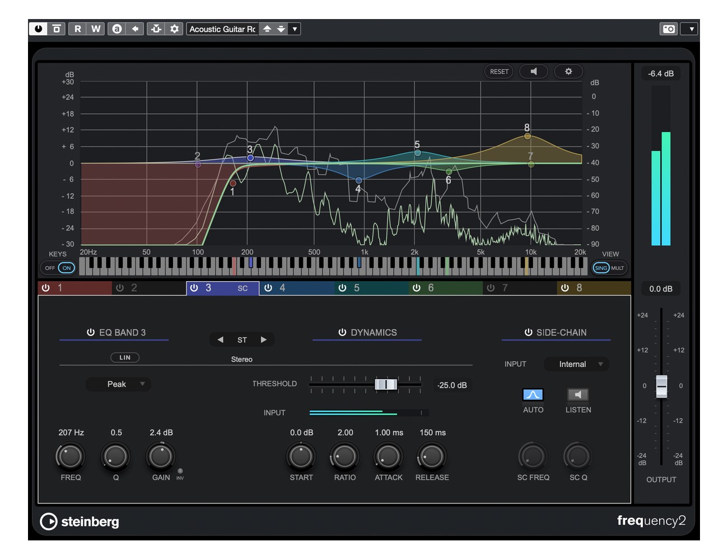
Task: Toggle the KEYS OFF/ON switch
Action: point(59,268)
